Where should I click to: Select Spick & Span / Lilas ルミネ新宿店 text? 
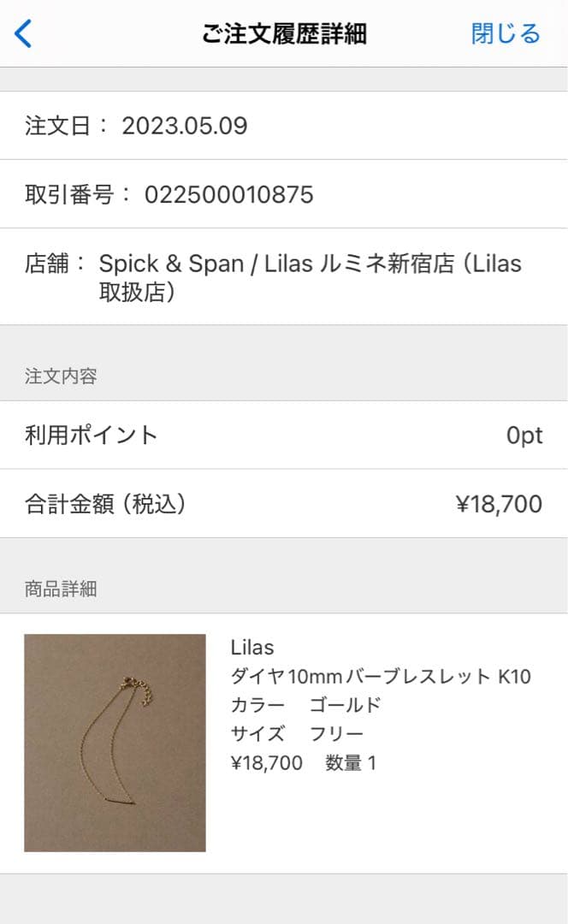(x=312, y=264)
